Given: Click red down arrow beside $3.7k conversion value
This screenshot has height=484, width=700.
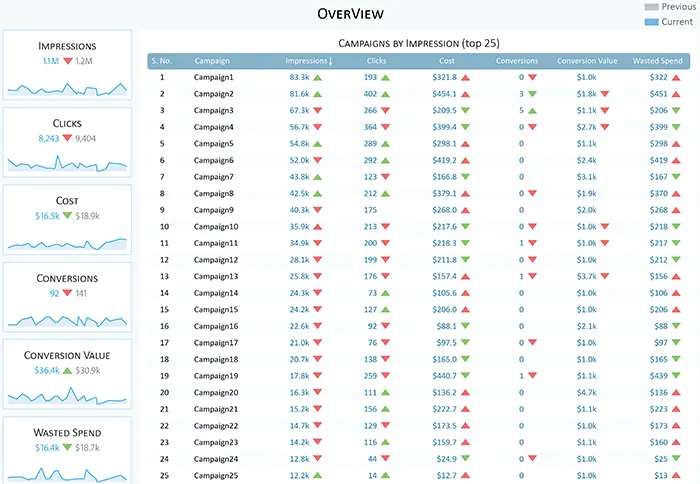Looking at the screenshot, I should click(605, 276).
